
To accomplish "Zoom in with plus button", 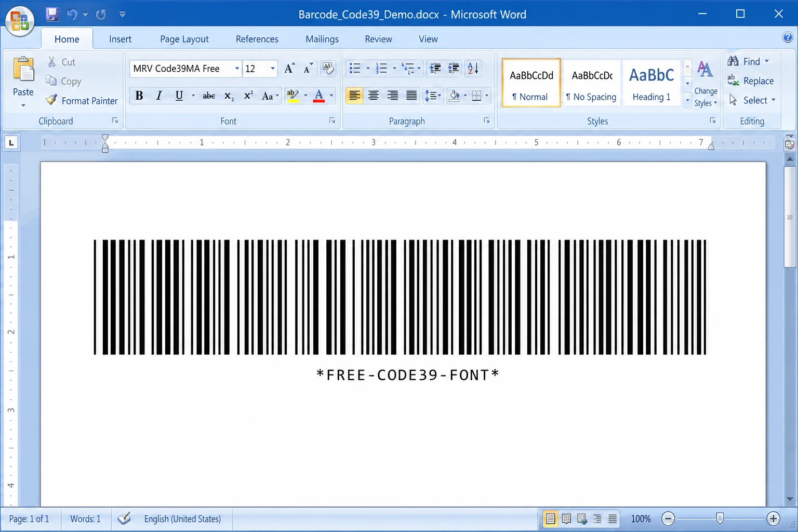I will click(x=773, y=518).
